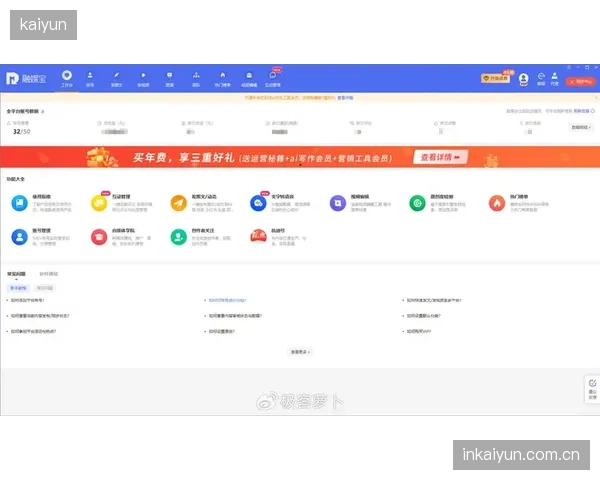Open the 视频剪辑 icon in top navigation
Image resolution: width=600 pixels, height=480 pixels.
249,79
